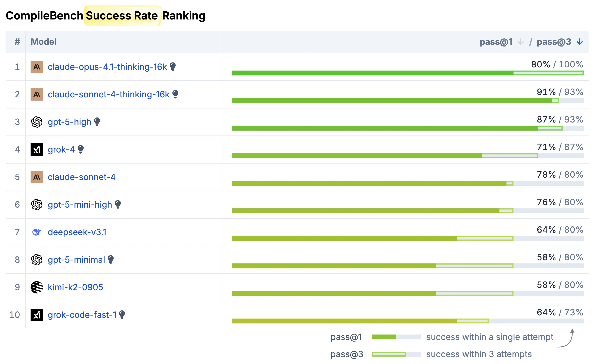Screen dimensions: 595x364
Task: Click the lightbulb icon after grok-code-fast-1
Action: coord(122,314)
